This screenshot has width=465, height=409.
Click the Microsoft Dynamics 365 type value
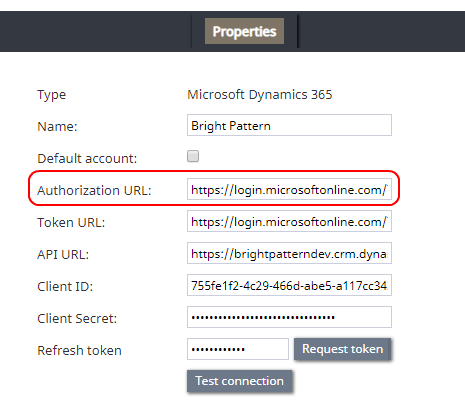click(x=260, y=95)
